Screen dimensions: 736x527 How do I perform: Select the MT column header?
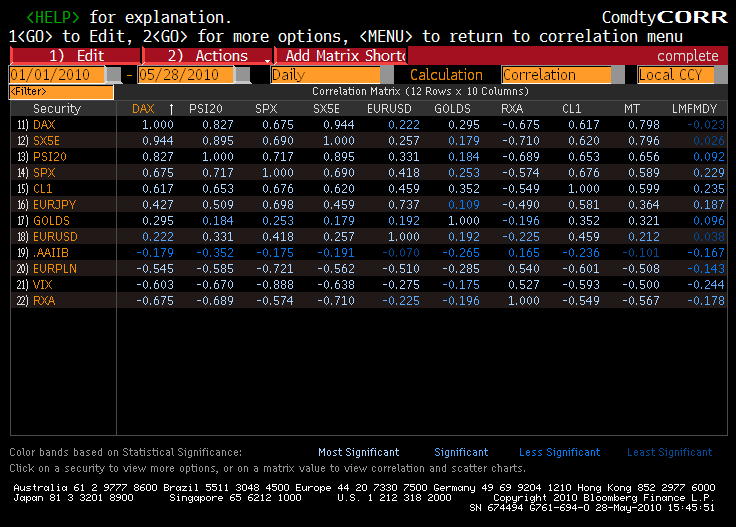tap(632, 109)
